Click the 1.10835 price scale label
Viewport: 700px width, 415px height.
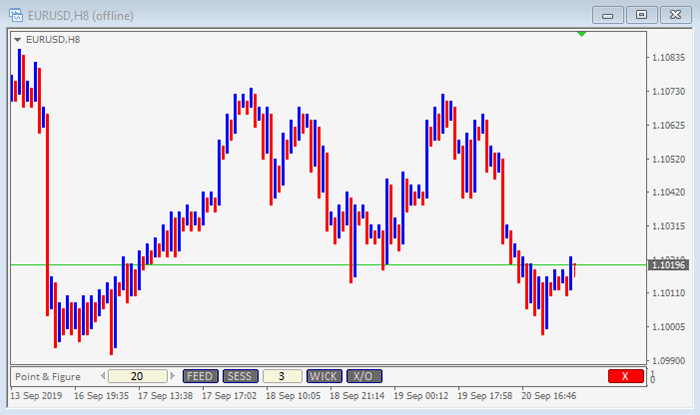[x=668, y=58]
